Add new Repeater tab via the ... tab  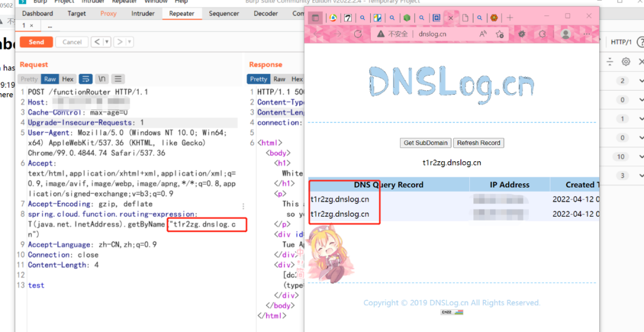coord(49,26)
